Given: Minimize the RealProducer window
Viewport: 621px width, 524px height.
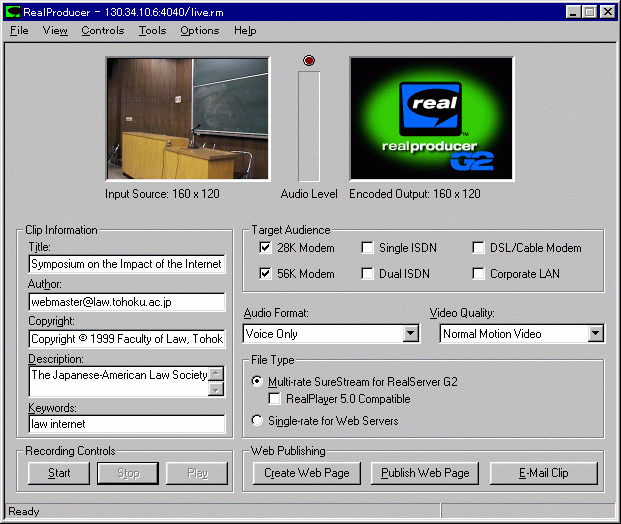Looking at the screenshot, I should 573,12.
